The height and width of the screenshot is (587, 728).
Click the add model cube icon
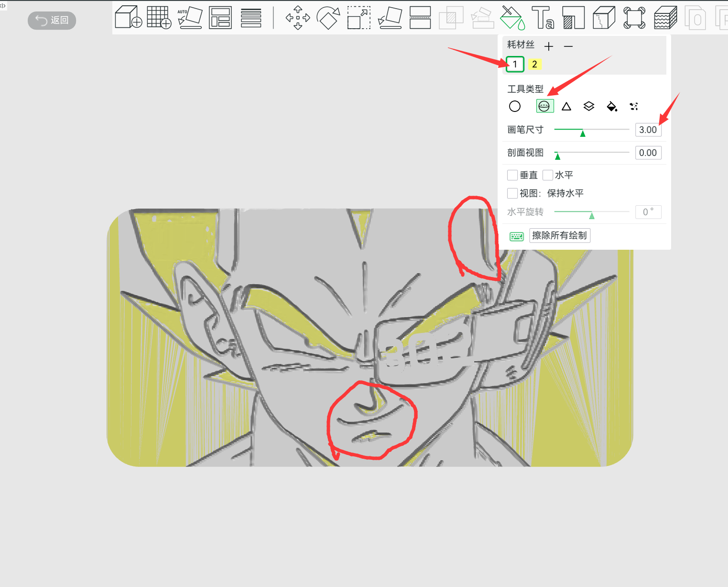point(129,17)
